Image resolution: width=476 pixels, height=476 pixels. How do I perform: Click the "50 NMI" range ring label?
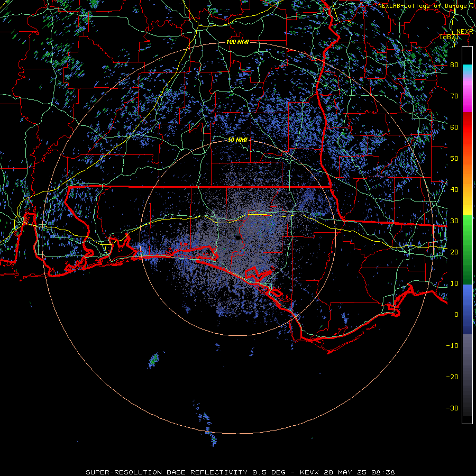tap(237, 140)
